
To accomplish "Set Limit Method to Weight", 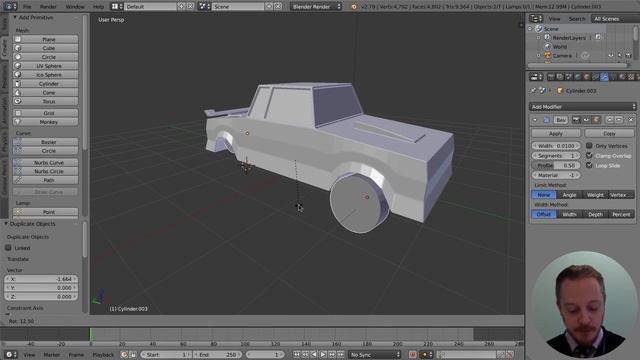I will coord(595,195).
